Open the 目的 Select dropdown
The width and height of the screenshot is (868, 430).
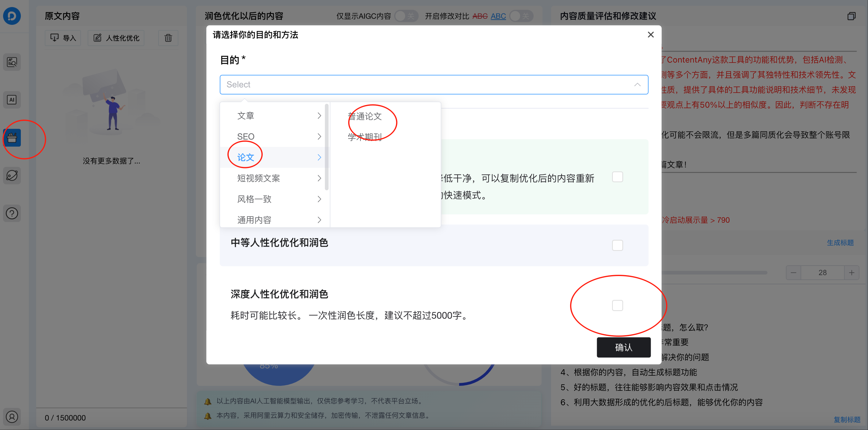click(434, 84)
